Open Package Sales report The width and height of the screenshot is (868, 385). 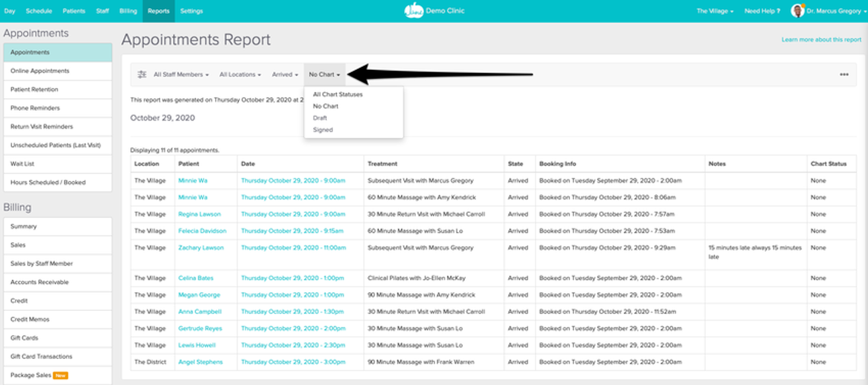pyautogui.click(x=58, y=375)
